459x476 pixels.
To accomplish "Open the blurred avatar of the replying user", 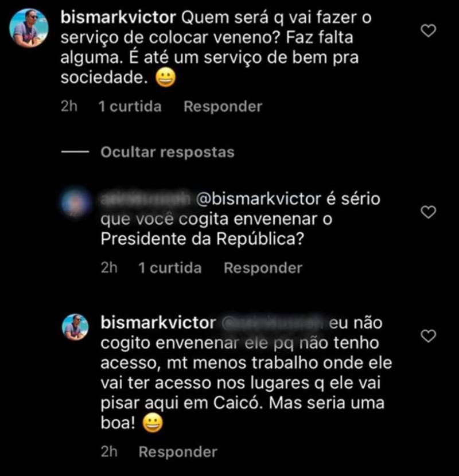I will (x=75, y=202).
